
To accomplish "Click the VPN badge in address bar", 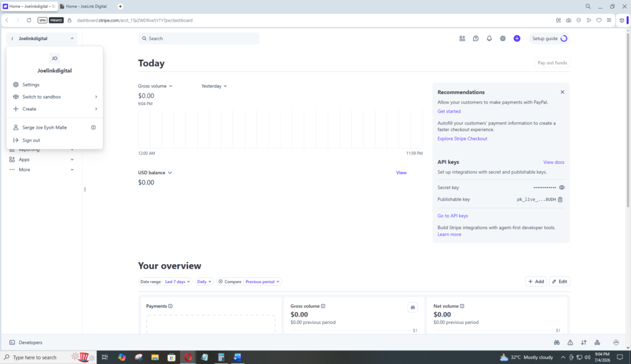I will coord(43,20).
